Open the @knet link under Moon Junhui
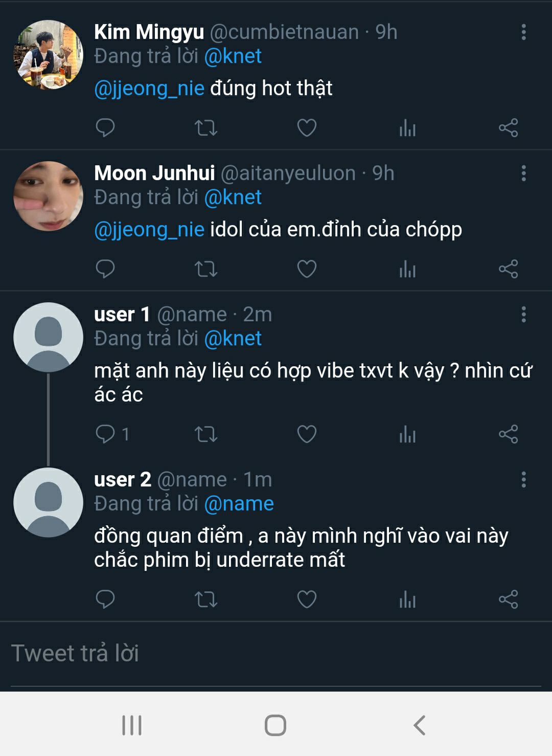 coord(233,197)
